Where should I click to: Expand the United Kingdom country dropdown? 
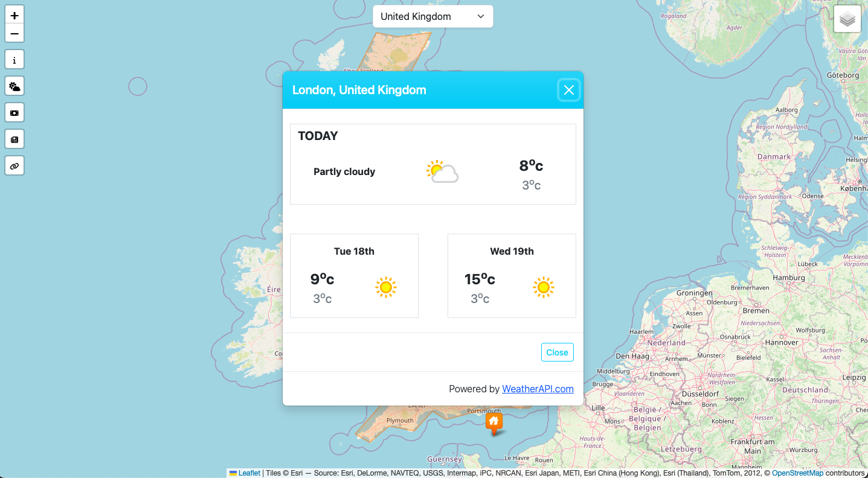[432, 16]
